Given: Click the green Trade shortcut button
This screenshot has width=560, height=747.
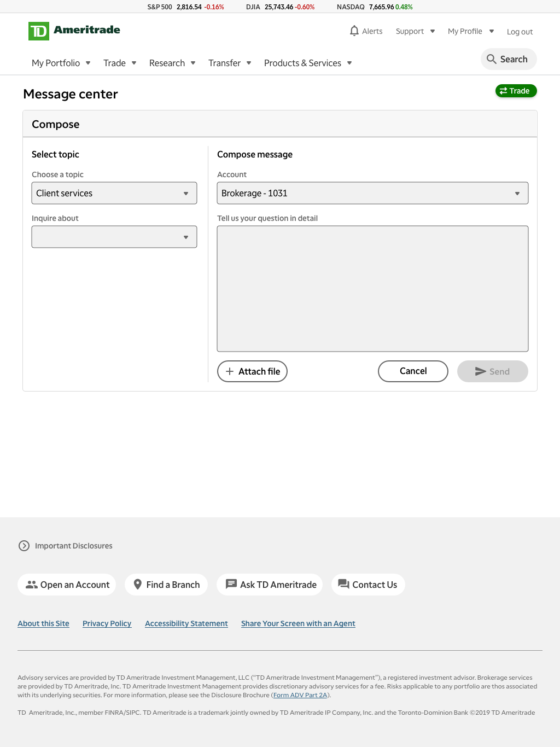Looking at the screenshot, I should pos(516,91).
